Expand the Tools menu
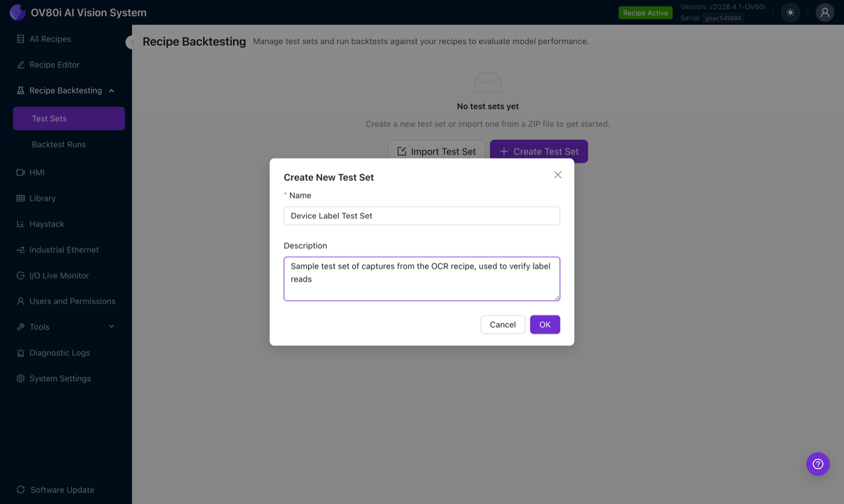Screen dimensions: 844x504 111,326
